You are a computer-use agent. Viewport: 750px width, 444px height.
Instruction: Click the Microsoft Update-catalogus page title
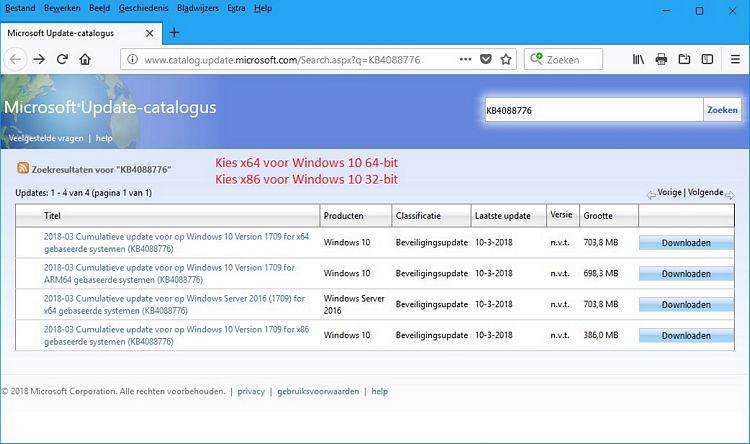click(110, 107)
